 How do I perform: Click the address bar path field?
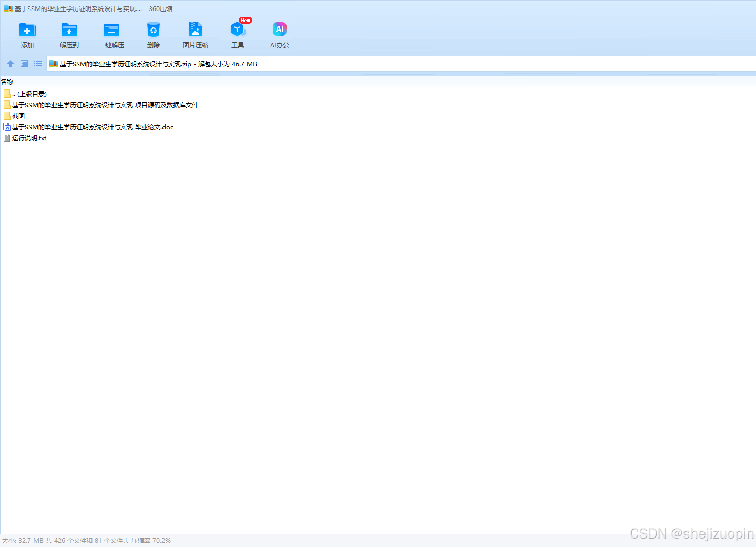coord(401,64)
